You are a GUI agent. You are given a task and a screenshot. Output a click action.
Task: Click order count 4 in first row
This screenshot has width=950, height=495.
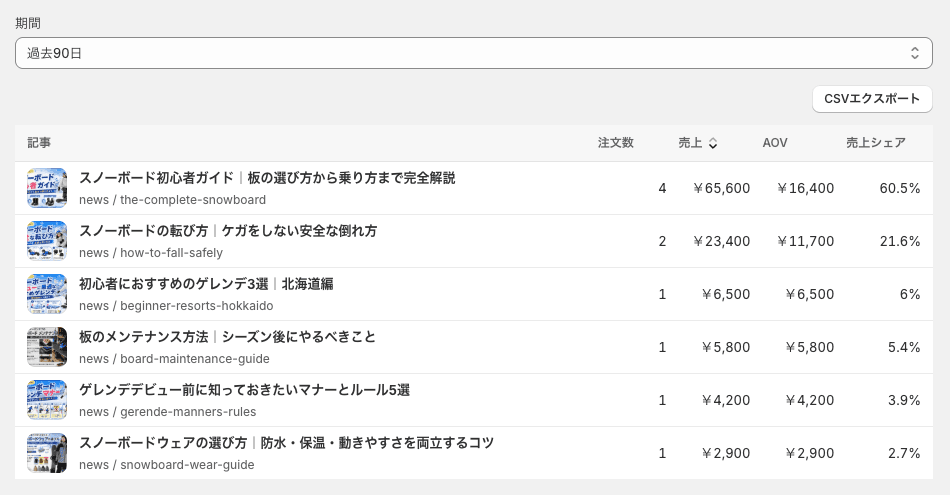click(x=662, y=188)
